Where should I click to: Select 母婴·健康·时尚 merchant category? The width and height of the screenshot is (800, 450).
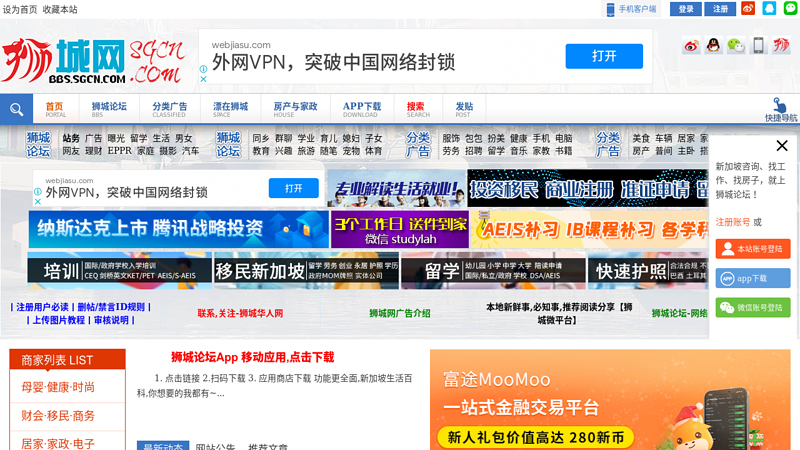pyautogui.click(x=58, y=387)
